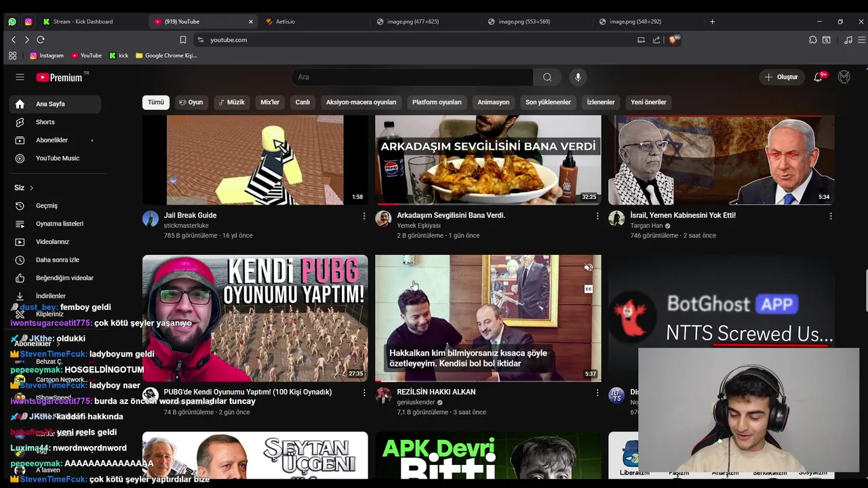
Task: Open KENDİ PUBG OYUNUMU YAPTIM thumbnail
Action: point(255,319)
